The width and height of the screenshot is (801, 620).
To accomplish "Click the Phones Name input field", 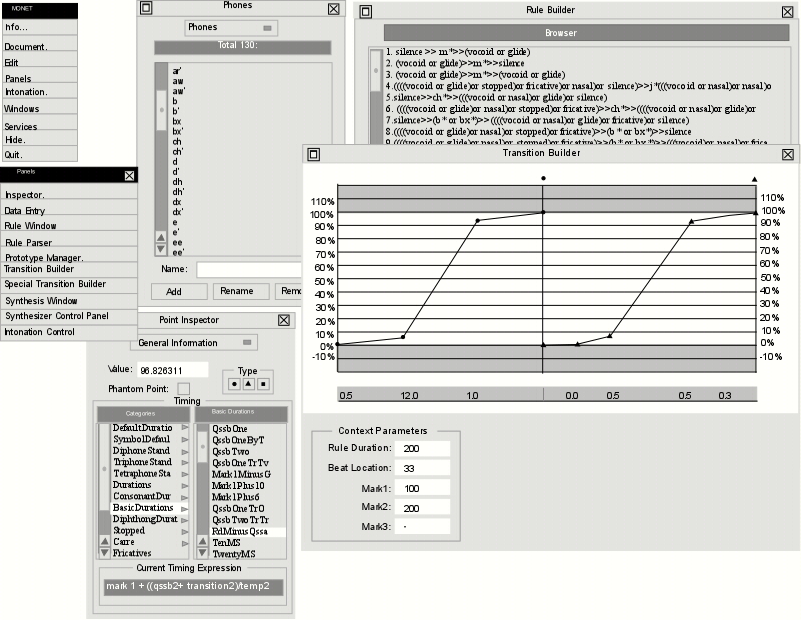I will pyautogui.click(x=249, y=269).
